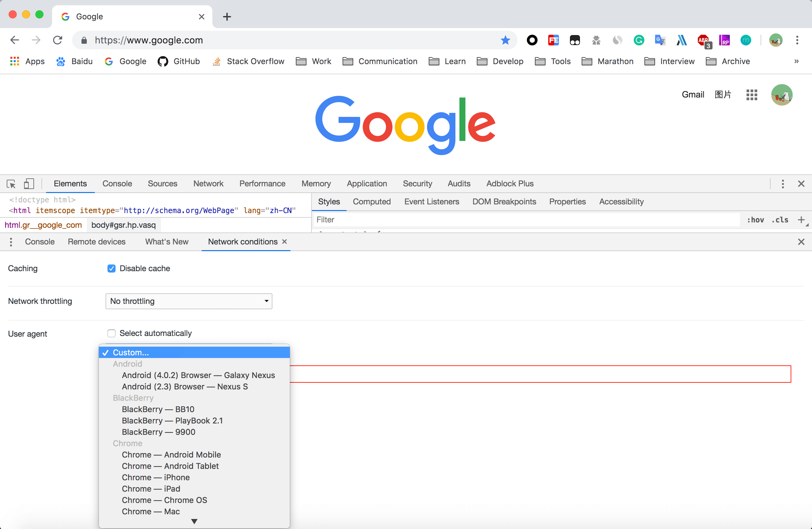
Task: Enable Select automatically user agent checkbox
Action: 111,333
